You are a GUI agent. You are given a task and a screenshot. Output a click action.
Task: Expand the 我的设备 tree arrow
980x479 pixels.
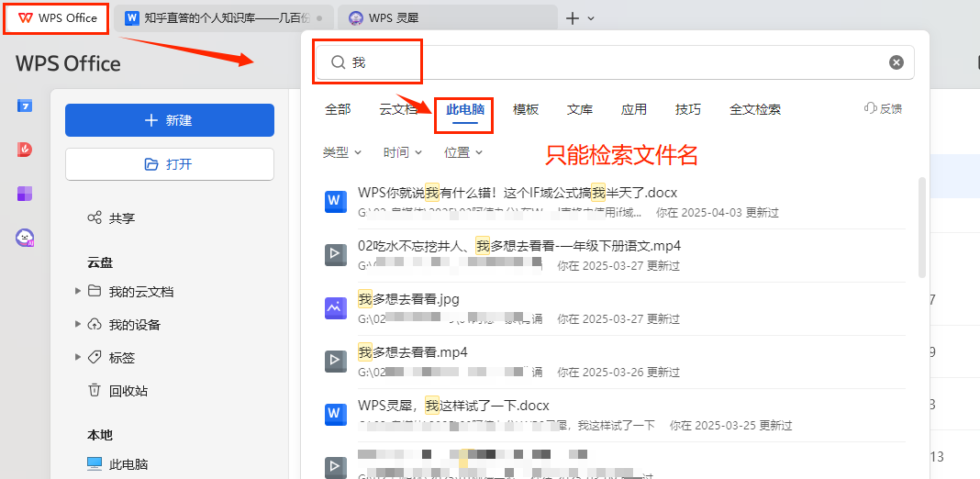(78, 324)
